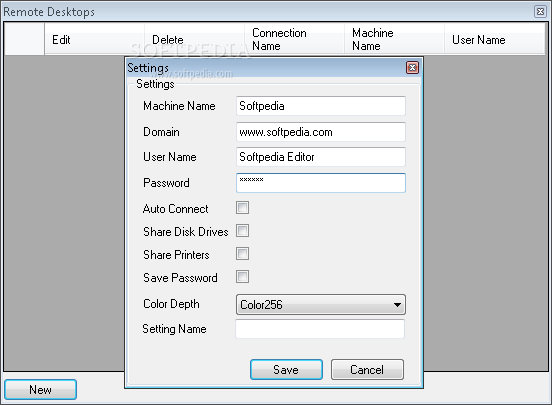The image size is (552, 405).
Task: Click the Machine Name column header in table
Action: pos(394,39)
